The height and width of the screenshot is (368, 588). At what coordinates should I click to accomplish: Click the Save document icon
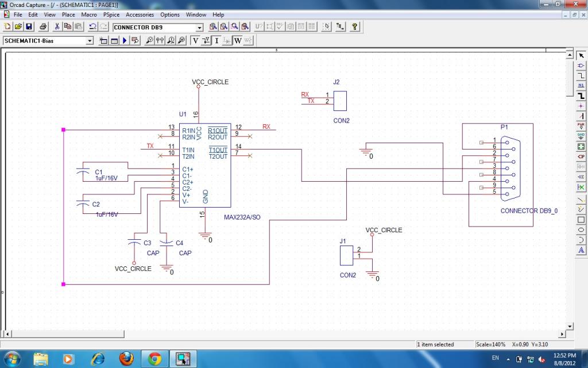point(28,27)
